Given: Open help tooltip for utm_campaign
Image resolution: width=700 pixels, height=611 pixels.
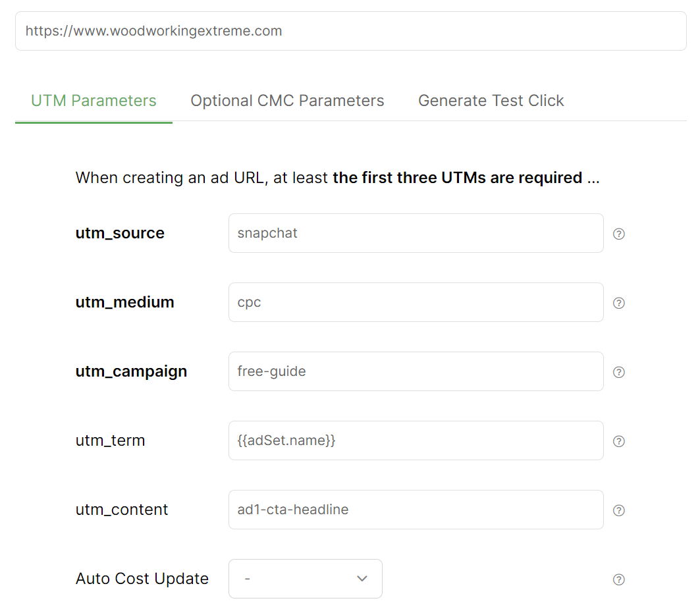Looking at the screenshot, I should coord(618,372).
